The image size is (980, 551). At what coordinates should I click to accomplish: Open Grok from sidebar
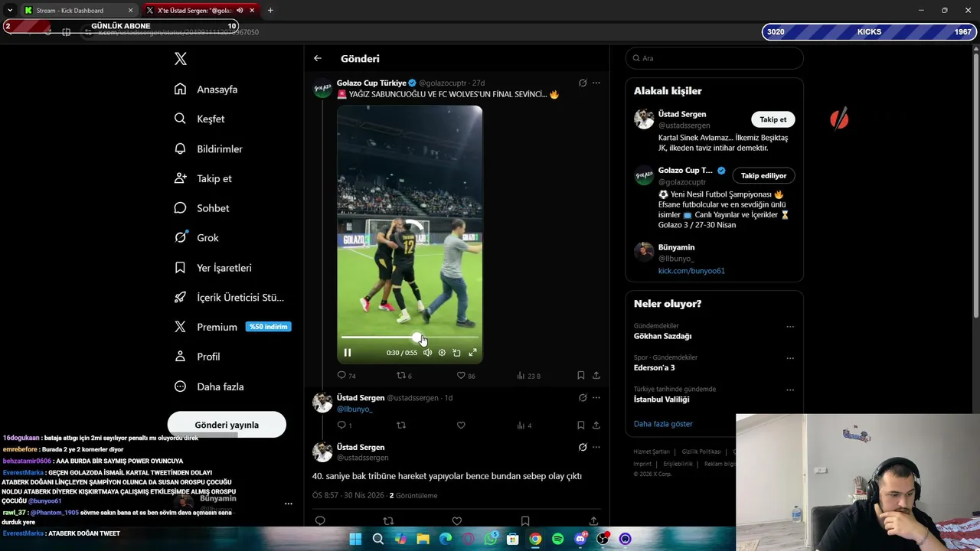[x=197, y=237]
